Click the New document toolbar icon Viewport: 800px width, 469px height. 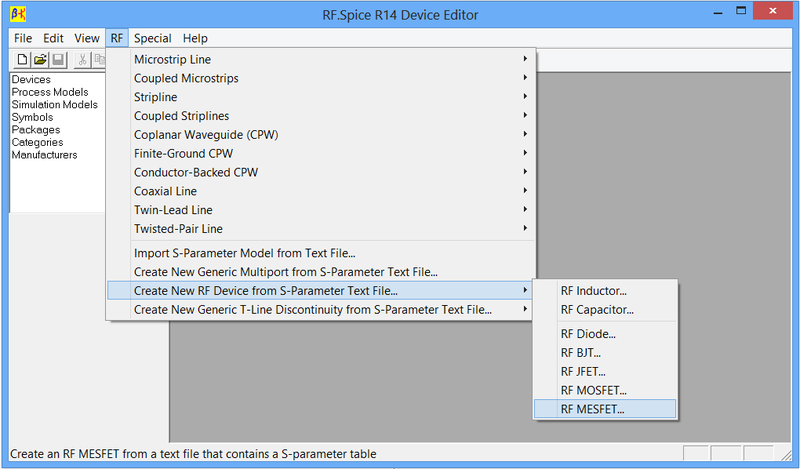point(22,60)
